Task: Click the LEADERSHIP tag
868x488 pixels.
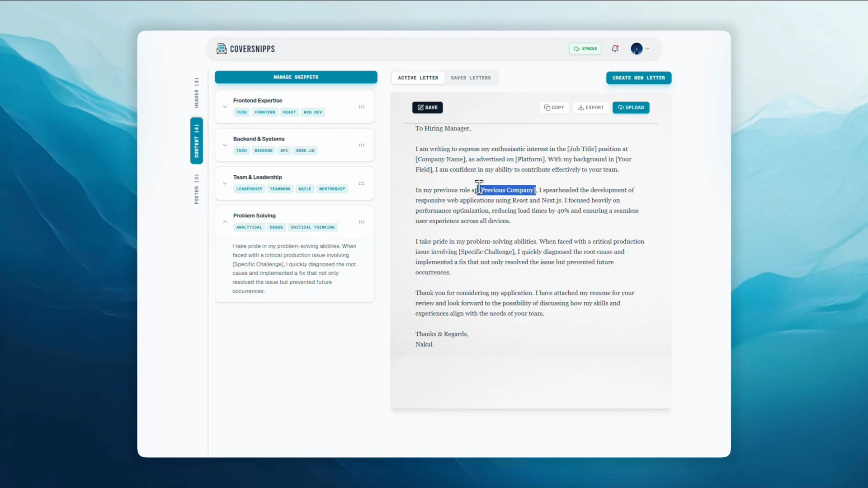Action: pos(249,189)
